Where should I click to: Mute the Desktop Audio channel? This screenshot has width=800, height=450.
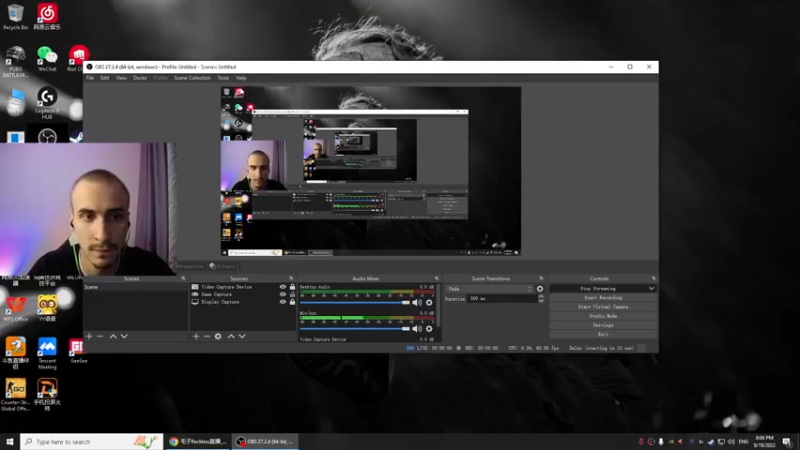(417, 303)
